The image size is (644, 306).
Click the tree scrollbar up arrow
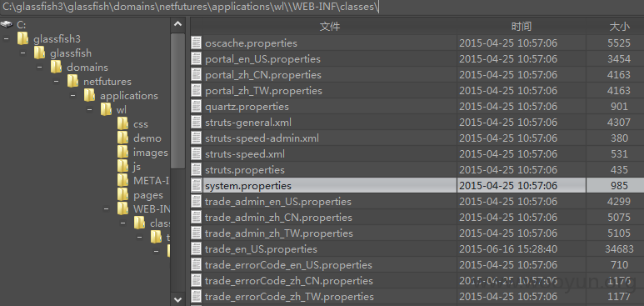click(177, 24)
